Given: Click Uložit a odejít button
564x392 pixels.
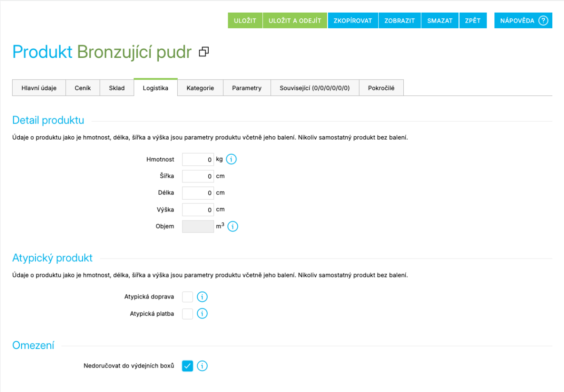Looking at the screenshot, I should tap(295, 21).
